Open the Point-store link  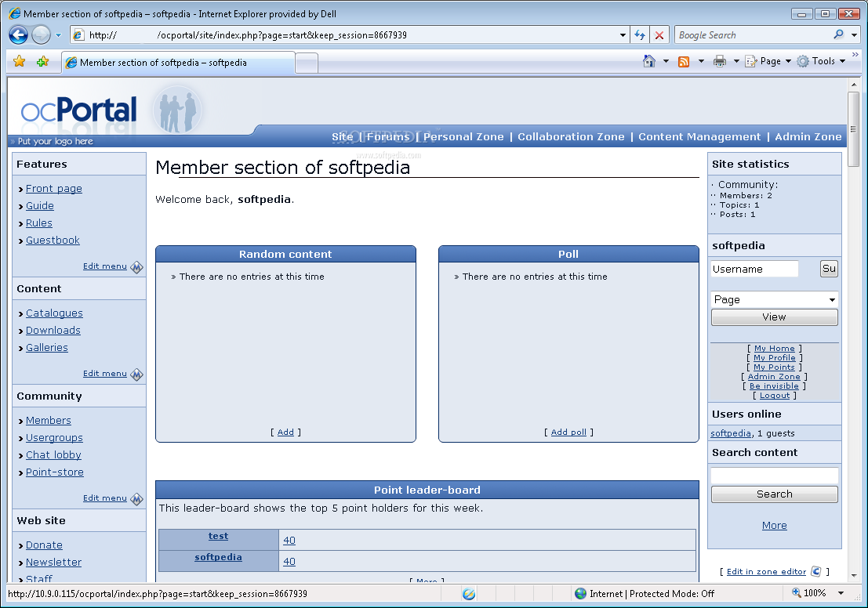click(55, 472)
